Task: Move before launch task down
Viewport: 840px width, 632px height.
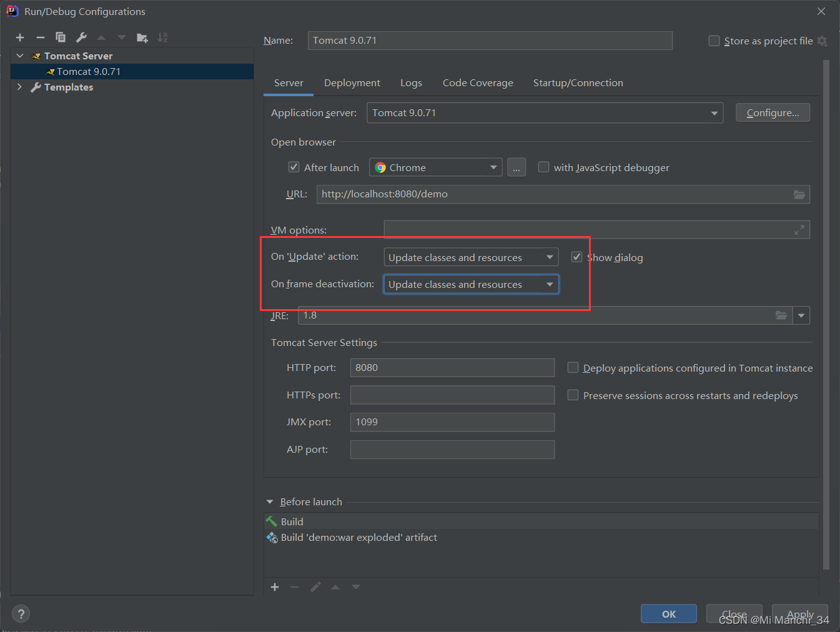Action: point(356,587)
